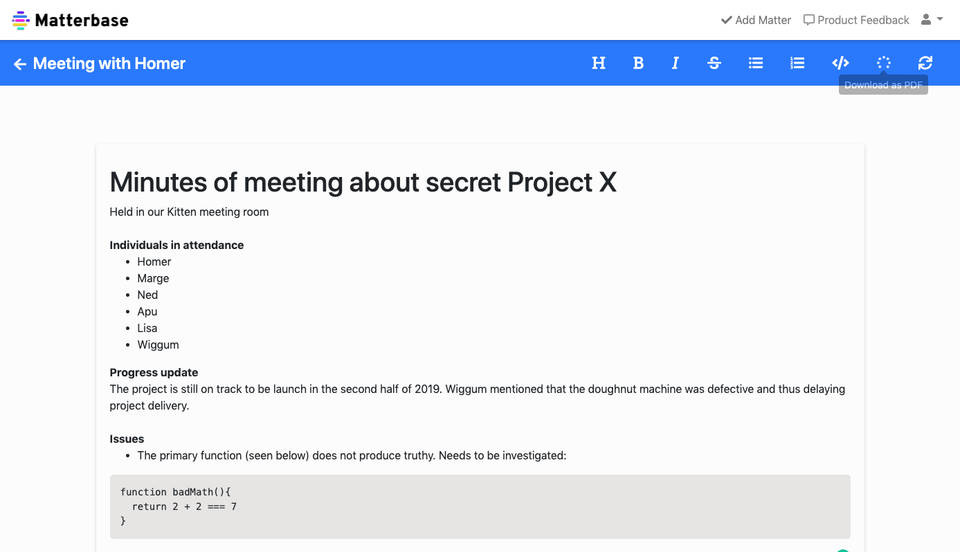Go back using the left arrow
Image resolution: width=960 pixels, height=552 pixels.
[20, 64]
